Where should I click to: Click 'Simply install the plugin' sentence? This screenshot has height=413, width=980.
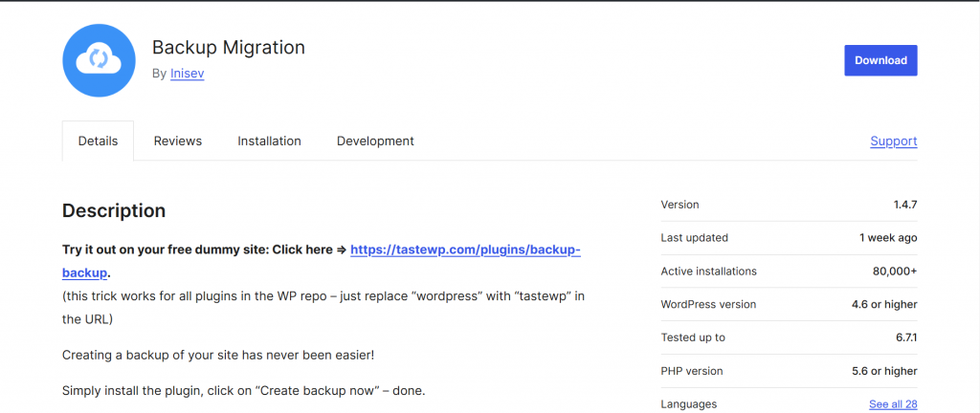coord(244,392)
